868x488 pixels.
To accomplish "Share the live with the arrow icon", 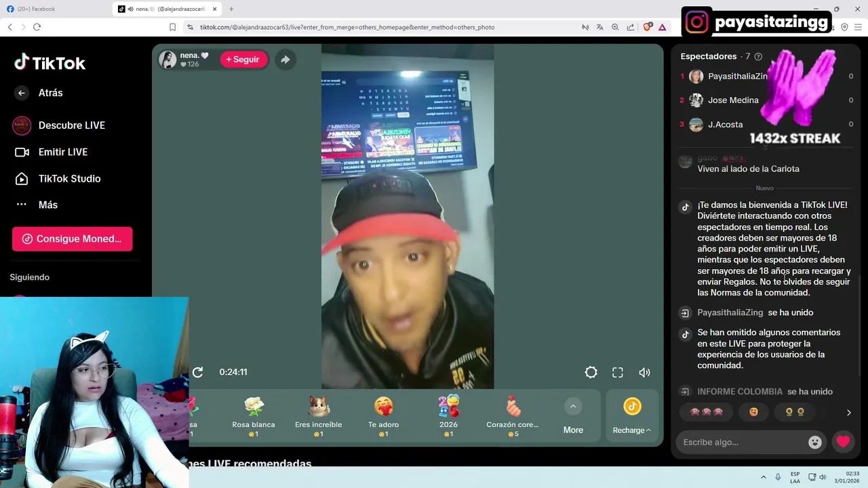I will pyautogui.click(x=285, y=60).
